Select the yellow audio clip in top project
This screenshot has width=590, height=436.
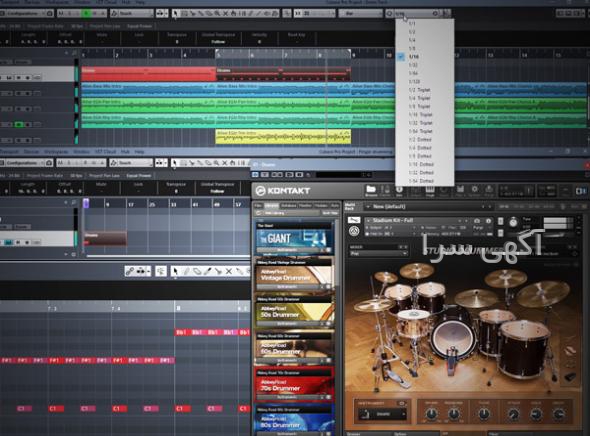[x=283, y=136]
